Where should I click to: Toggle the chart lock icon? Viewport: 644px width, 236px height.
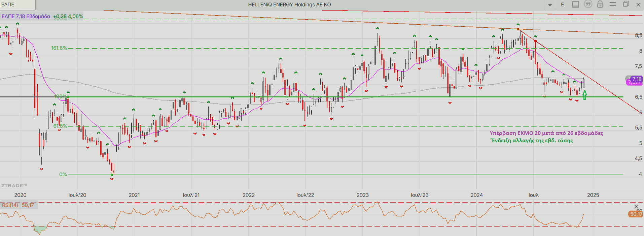coord(600,4)
